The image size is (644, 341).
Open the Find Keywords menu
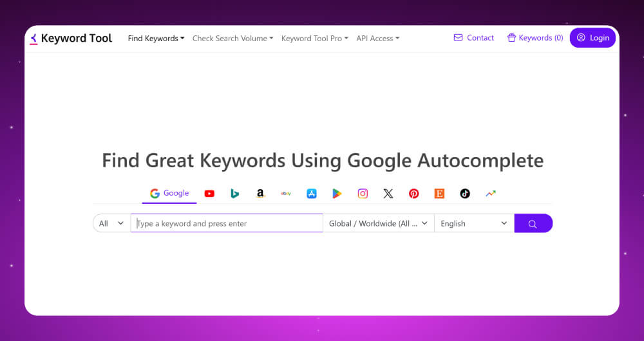click(x=156, y=39)
